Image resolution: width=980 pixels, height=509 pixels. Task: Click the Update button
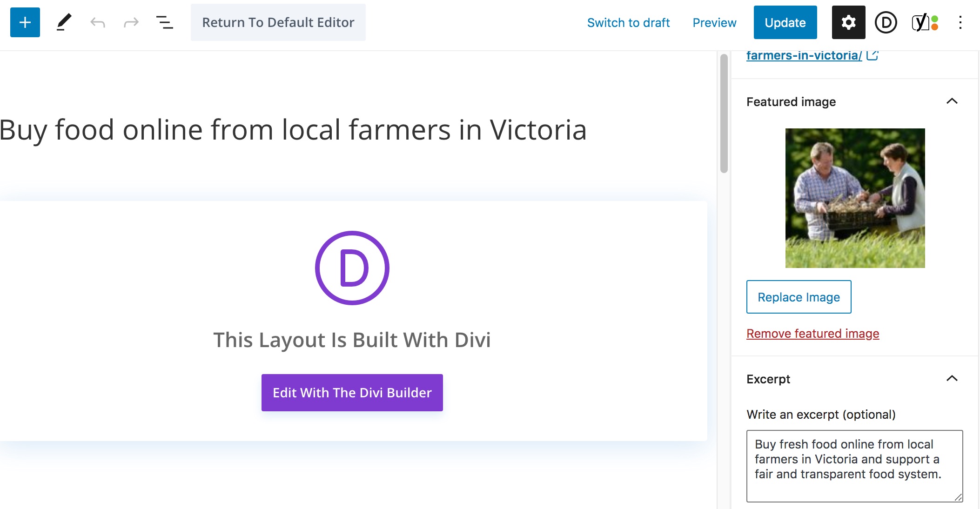[785, 22]
